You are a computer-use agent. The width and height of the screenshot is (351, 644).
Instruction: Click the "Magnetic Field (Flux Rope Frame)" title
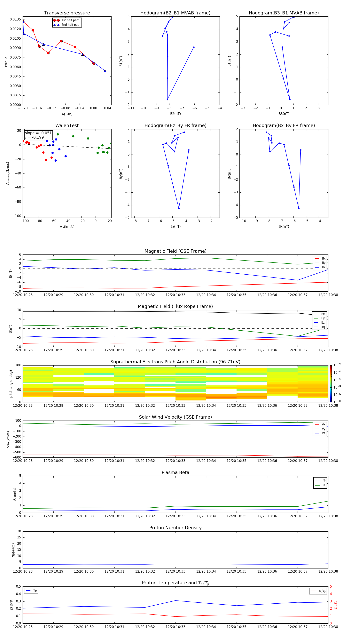[x=175, y=307]
